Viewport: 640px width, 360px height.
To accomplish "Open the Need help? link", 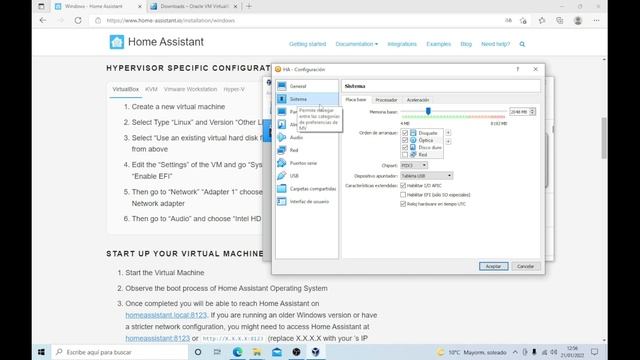I will point(496,44).
